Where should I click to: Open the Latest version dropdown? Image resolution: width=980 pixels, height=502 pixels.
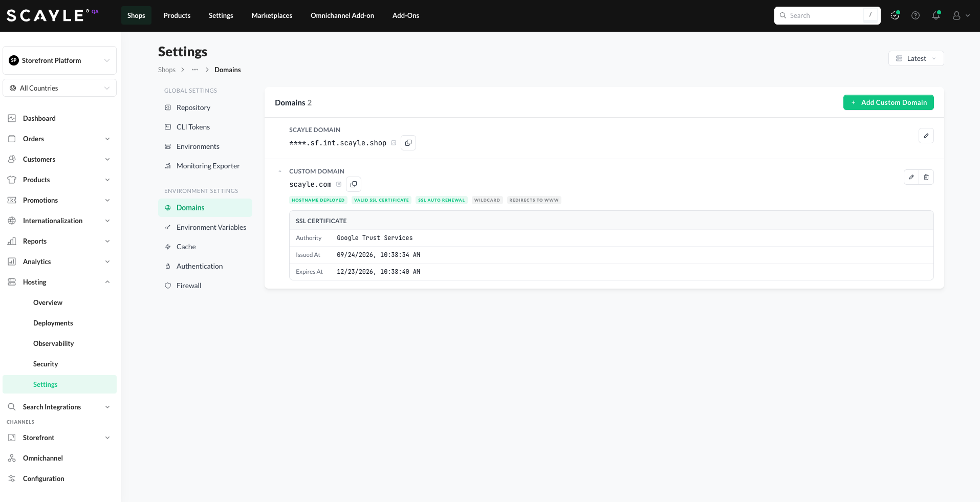coord(916,58)
